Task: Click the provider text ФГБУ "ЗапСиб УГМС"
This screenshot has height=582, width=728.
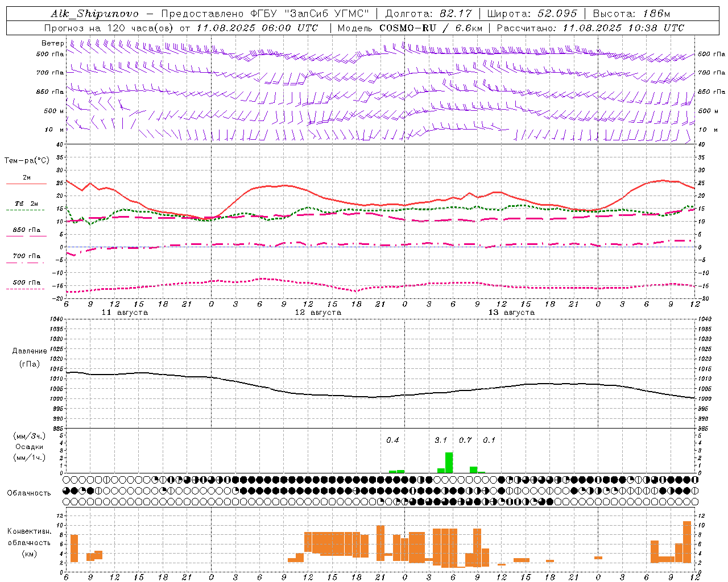Action: click(x=310, y=14)
